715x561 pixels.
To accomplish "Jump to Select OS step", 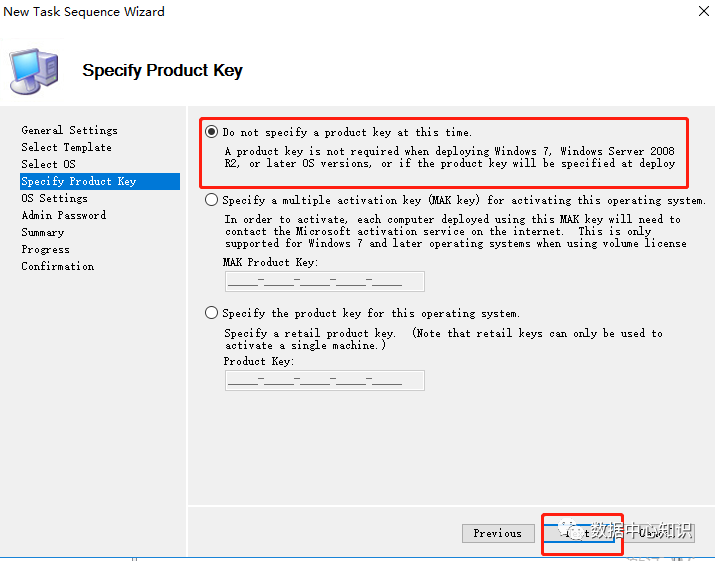I will tap(48, 164).
